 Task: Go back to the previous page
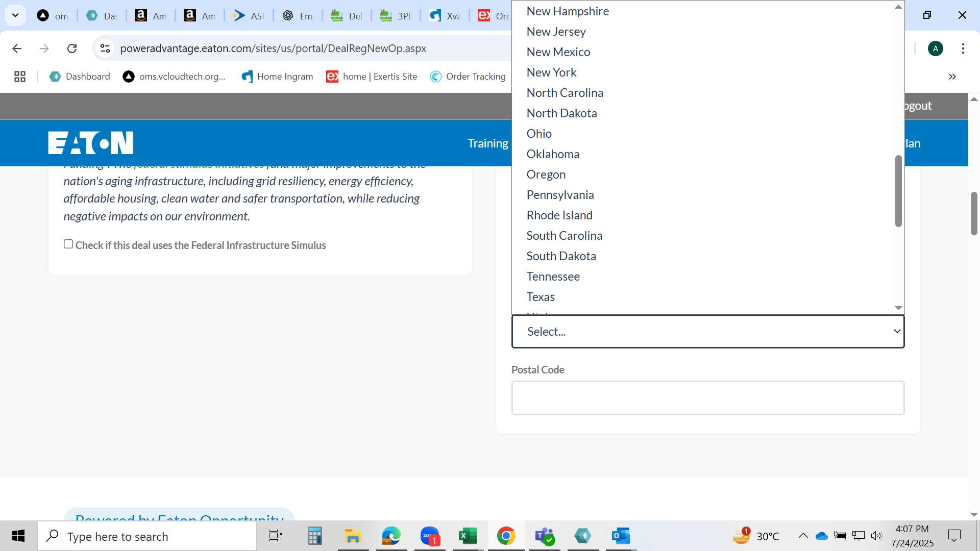point(17,48)
